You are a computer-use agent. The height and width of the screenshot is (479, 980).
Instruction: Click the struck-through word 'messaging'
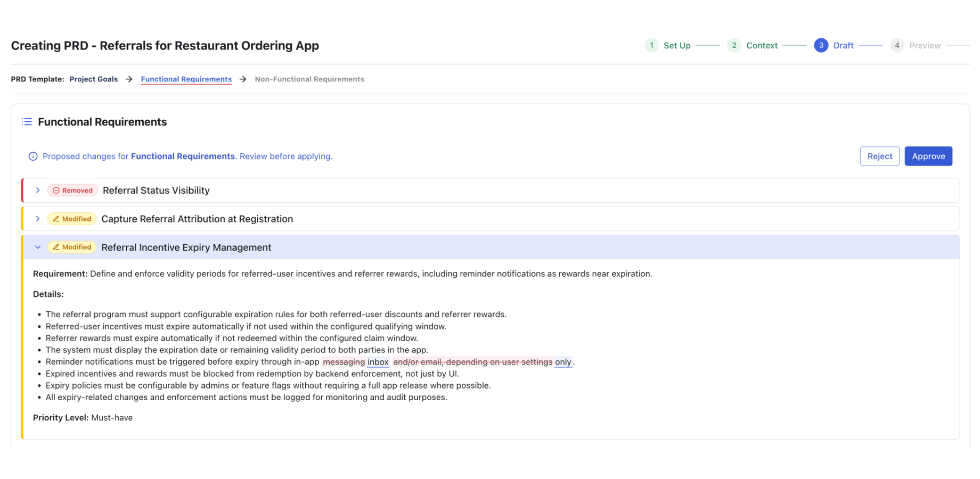pos(344,362)
